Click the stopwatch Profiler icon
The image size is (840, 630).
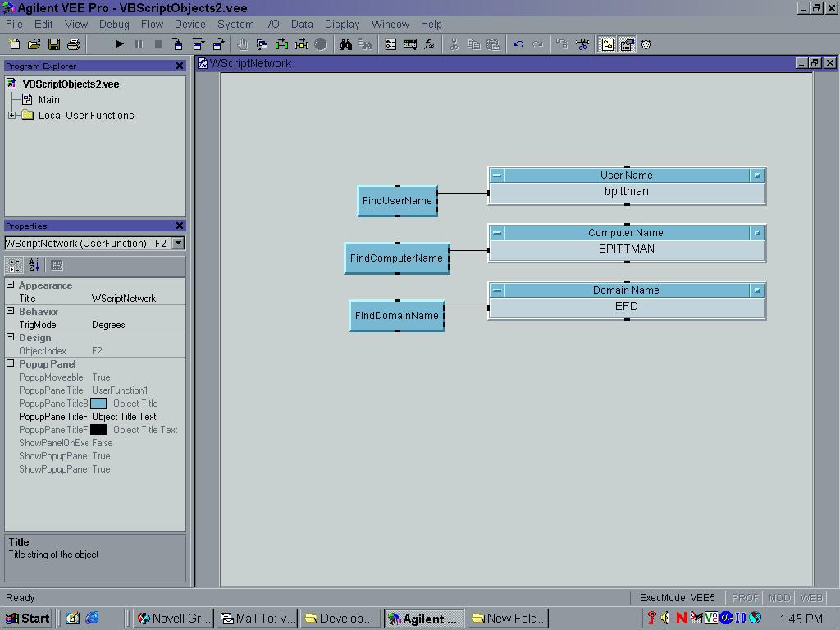(x=646, y=44)
